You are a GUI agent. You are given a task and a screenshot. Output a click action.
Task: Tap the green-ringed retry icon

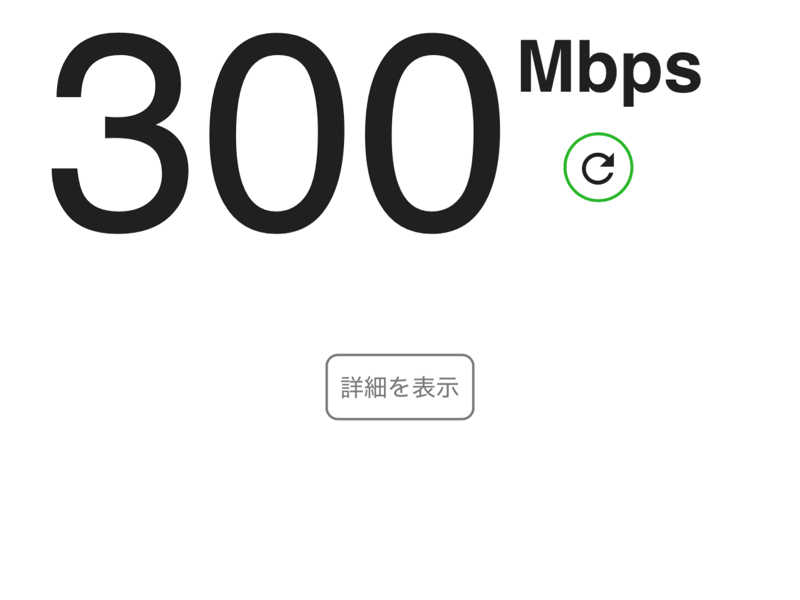[598, 167]
